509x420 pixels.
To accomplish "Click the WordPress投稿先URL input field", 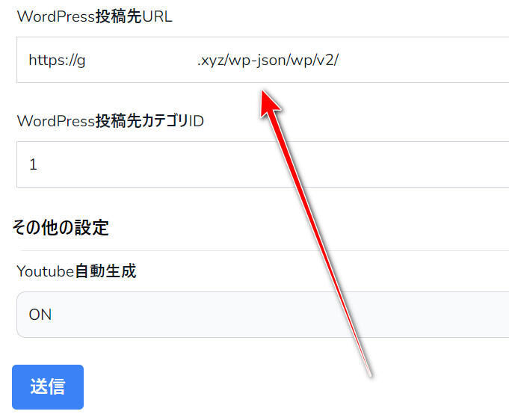I will (x=263, y=60).
